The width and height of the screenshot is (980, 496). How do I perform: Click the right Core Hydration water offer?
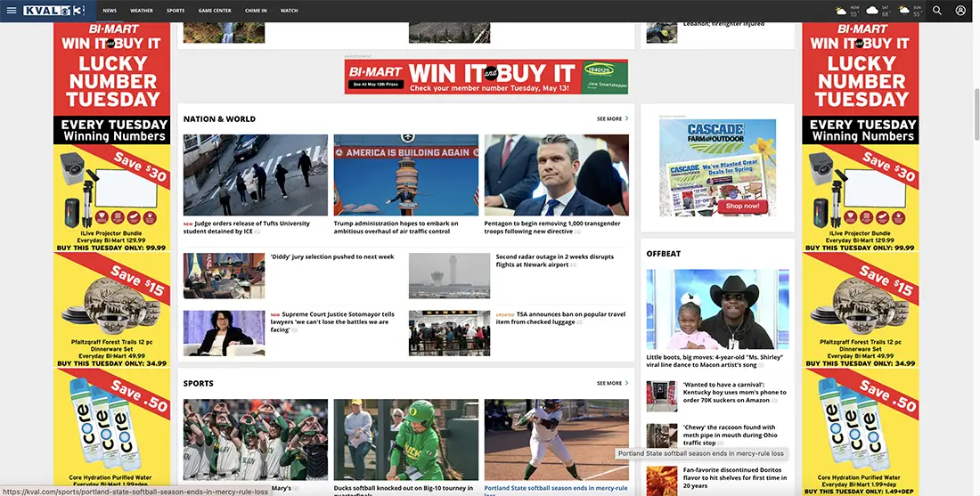click(861, 432)
